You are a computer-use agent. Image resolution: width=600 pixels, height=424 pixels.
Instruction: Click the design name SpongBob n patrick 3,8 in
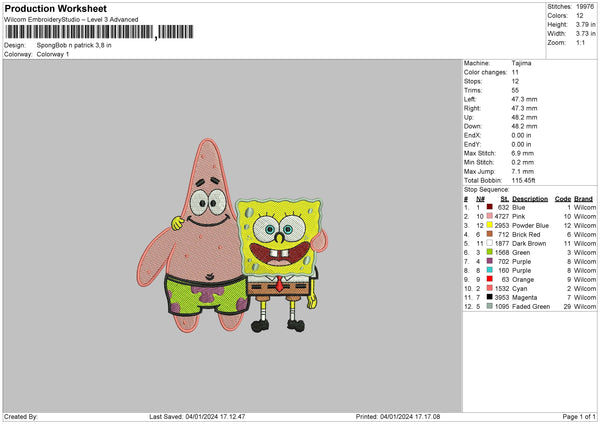(x=74, y=45)
